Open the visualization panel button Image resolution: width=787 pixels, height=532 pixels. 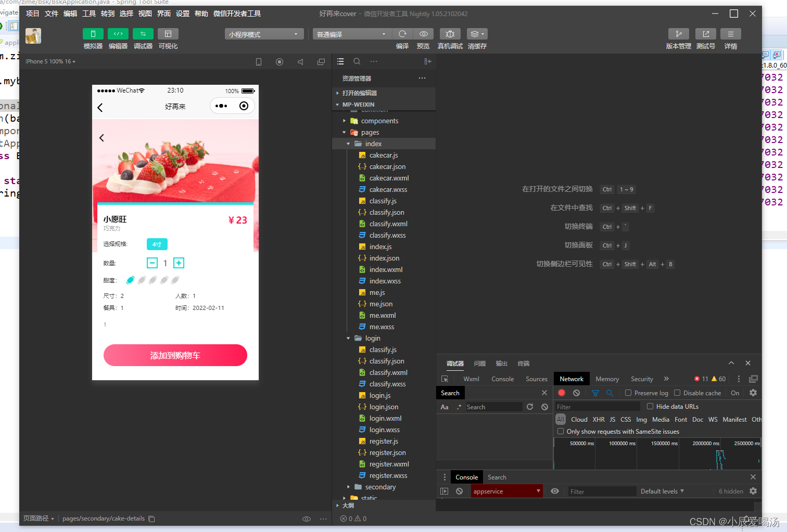(168, 34)
